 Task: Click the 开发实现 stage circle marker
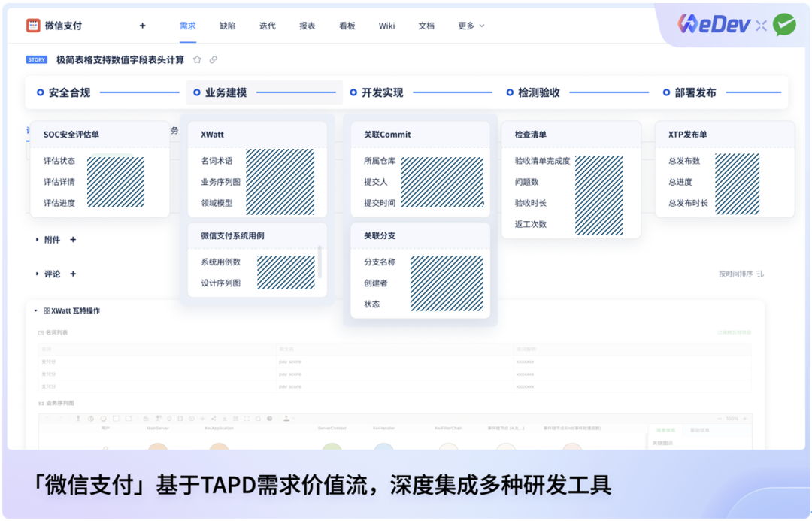[353, 92]
